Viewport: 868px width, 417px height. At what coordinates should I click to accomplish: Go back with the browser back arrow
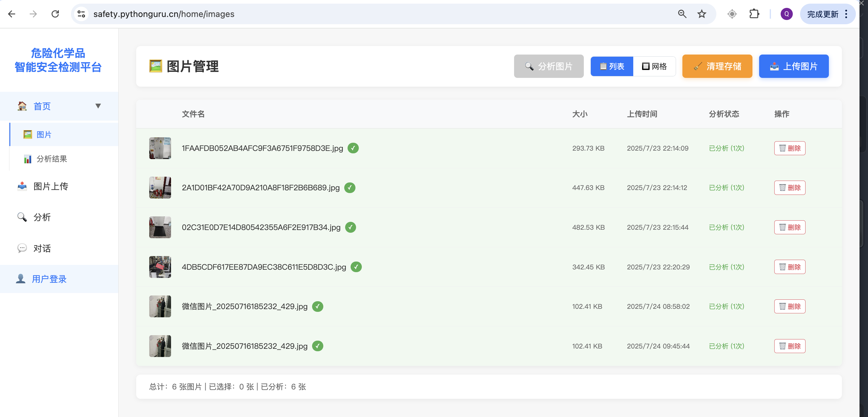[12, 14]
